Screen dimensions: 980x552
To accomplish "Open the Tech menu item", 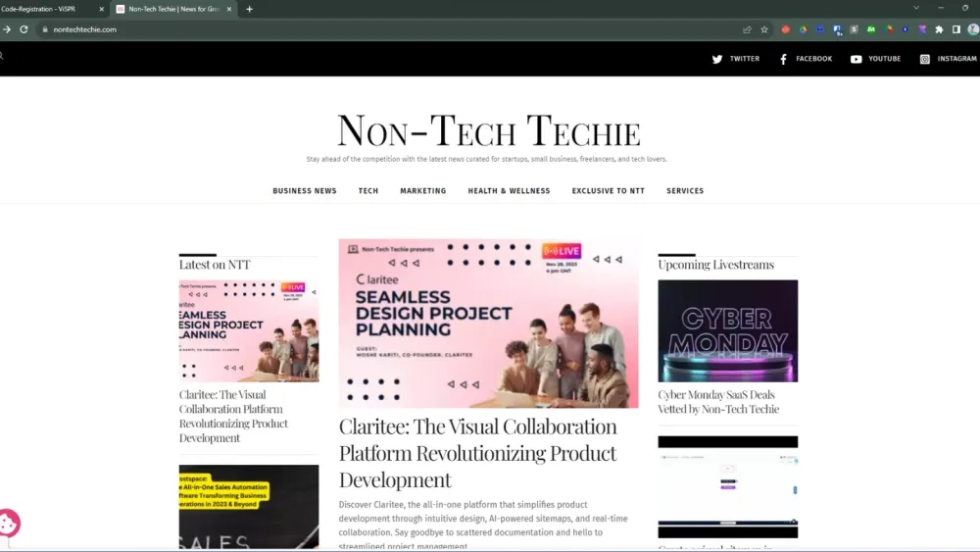I will coord(368,190).
